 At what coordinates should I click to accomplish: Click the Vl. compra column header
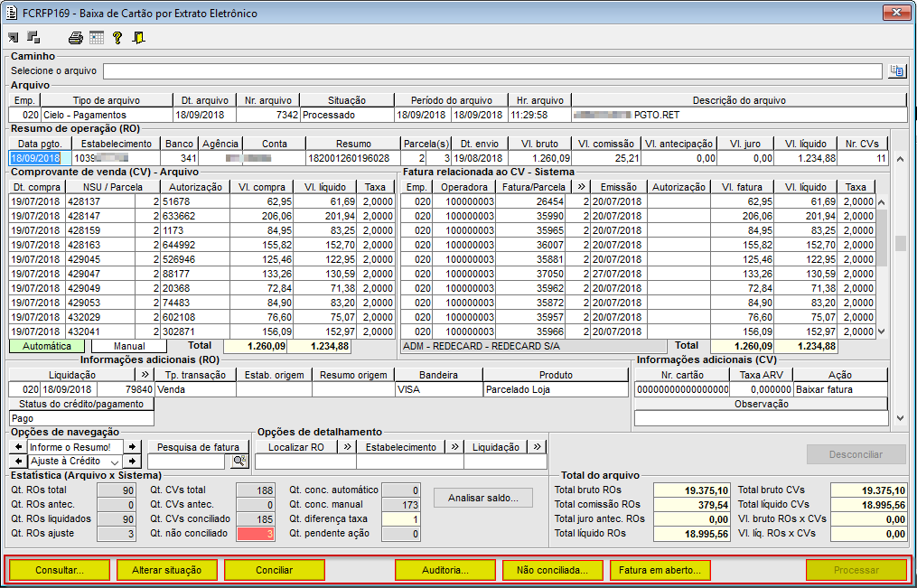click(259, 187)
